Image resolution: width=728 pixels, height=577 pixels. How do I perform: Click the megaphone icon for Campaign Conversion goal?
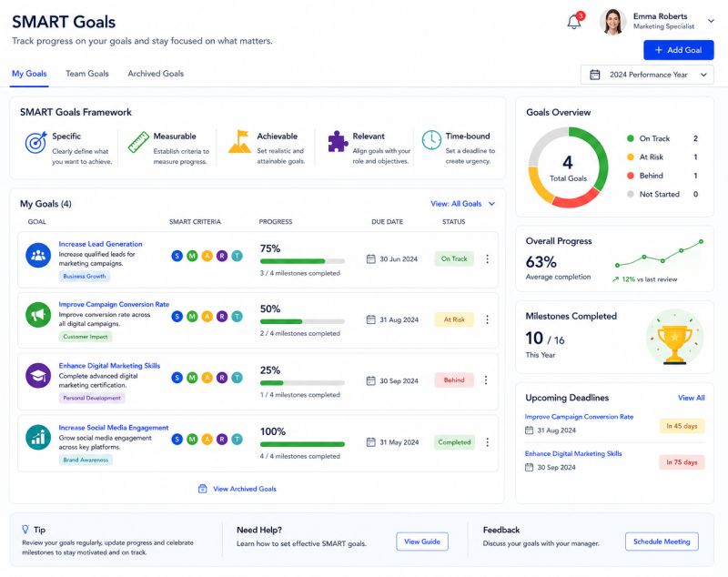coord(38,315)
